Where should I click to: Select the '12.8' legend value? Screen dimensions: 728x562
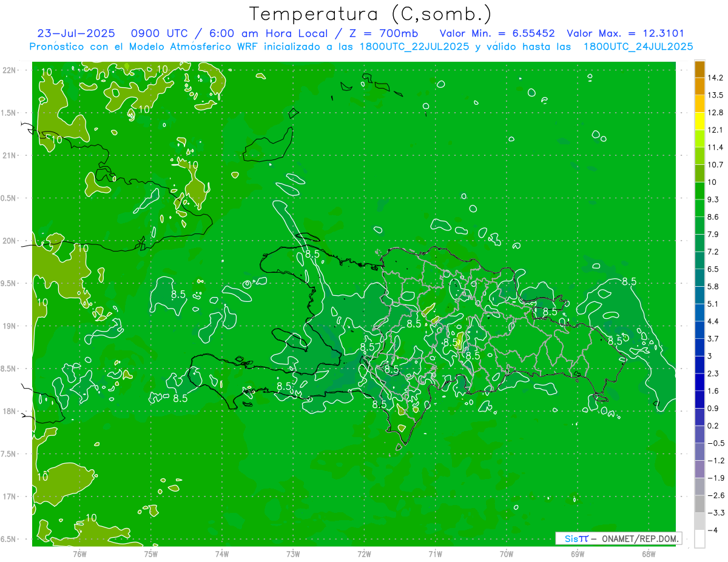716,113
